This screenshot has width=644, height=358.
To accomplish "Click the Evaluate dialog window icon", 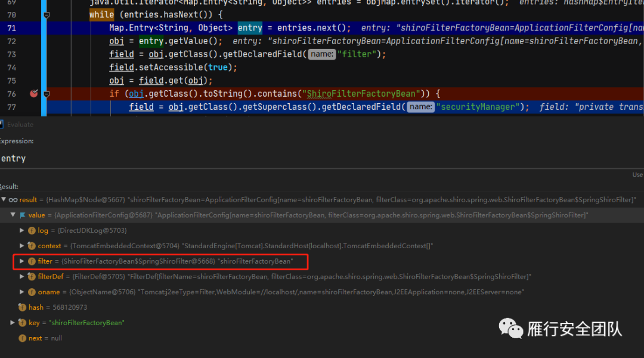I will pyautogui.click(x=1, y=124).
